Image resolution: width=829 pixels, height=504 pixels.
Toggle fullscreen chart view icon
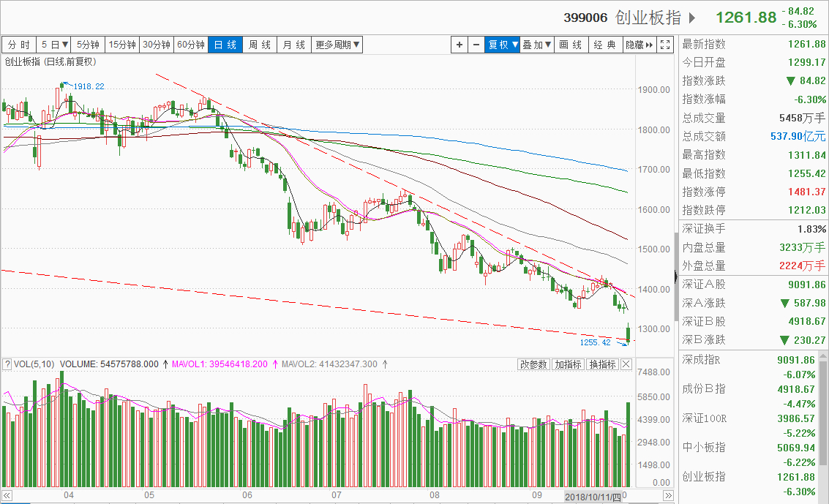click(665, 45)
